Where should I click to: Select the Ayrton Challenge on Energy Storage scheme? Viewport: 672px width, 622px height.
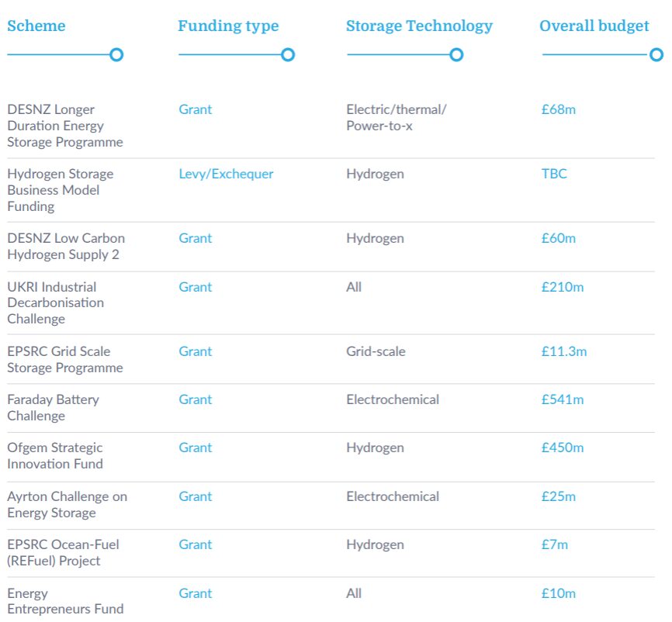click(x=67, y=504)
